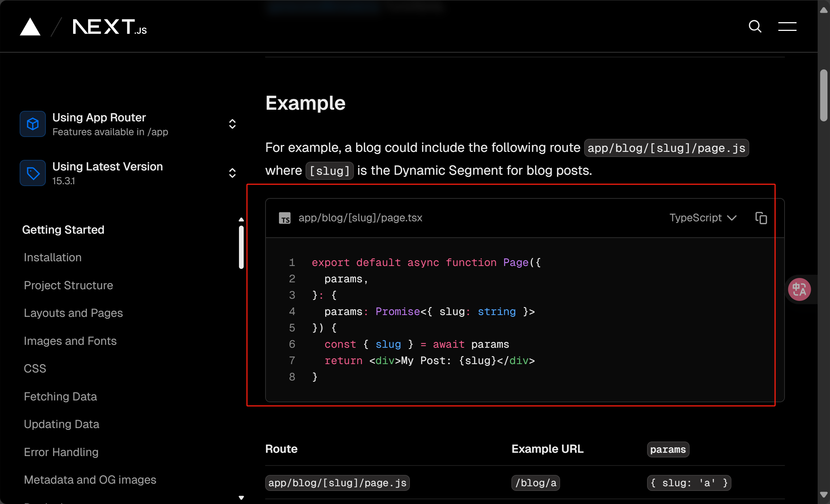Click the sidebar scrollbar down arrow

coord(241,497)
